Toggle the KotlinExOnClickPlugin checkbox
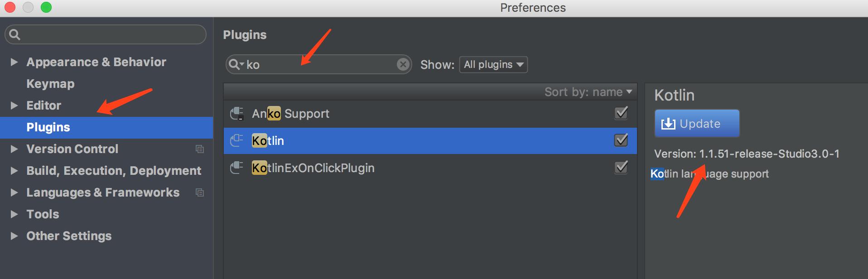 621,167
